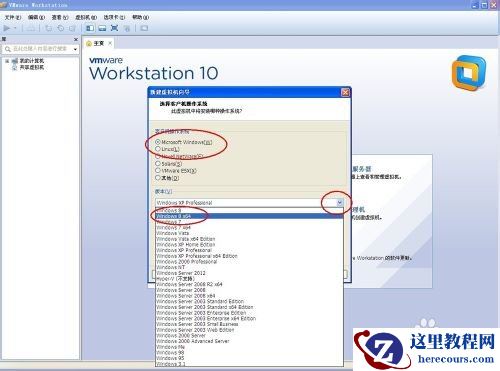This screenshot has width=500, height=371.
Task: Choose Windows Server 2003 Web Edition entry
Action: click(249, 330)
